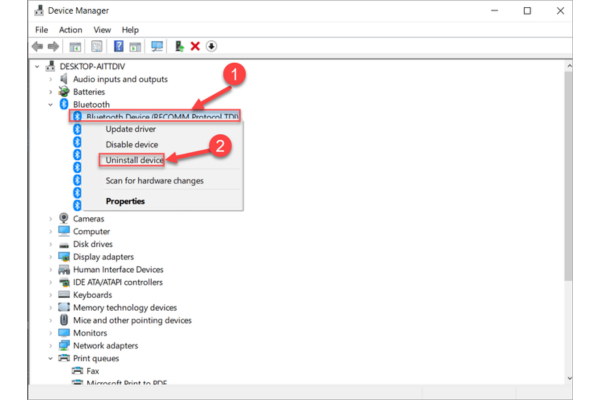Click the Fax printer icon

[77, 371]
